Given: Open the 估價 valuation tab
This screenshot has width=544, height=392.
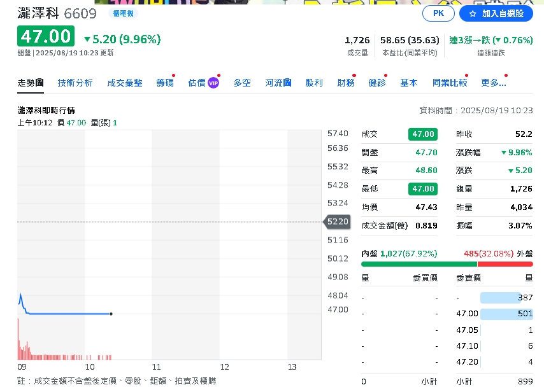Looking at the screenshot, I should [196, 82].
